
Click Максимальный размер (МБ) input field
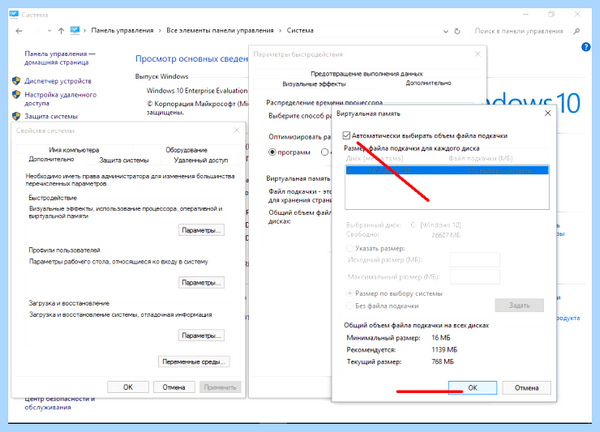[475, 277]
